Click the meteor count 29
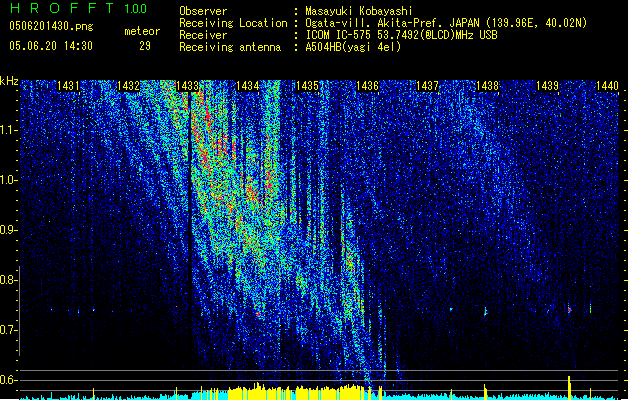The image size is (629, 400). click(x=145, y=46)
